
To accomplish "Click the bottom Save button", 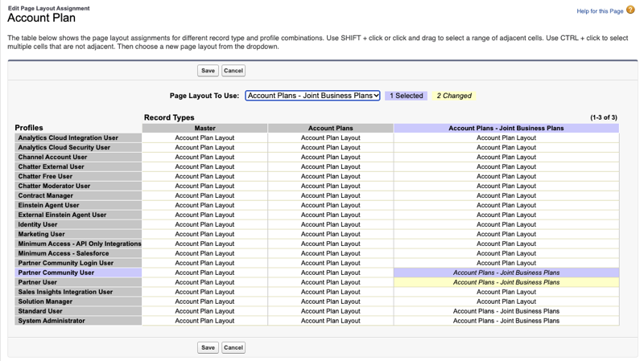I will point(208,347).
